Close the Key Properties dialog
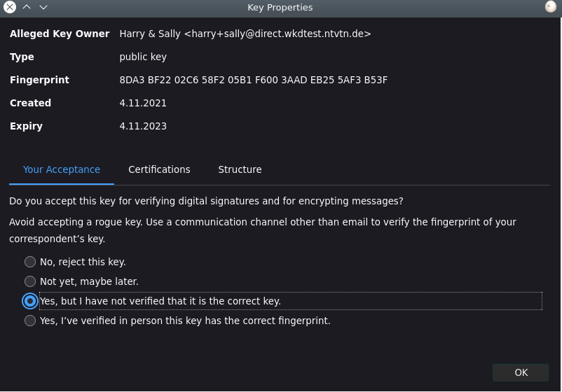562x392 pixels. click(x=10, y=8)
